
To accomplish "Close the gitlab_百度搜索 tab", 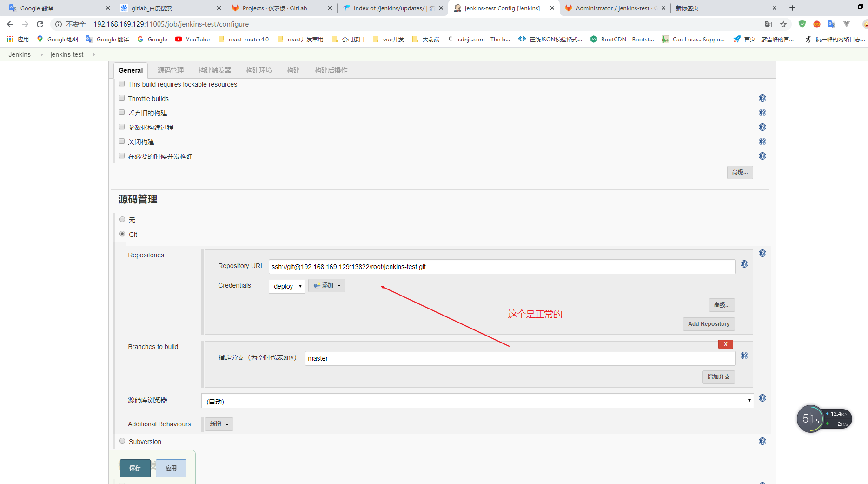I will (x=219, y=8).
